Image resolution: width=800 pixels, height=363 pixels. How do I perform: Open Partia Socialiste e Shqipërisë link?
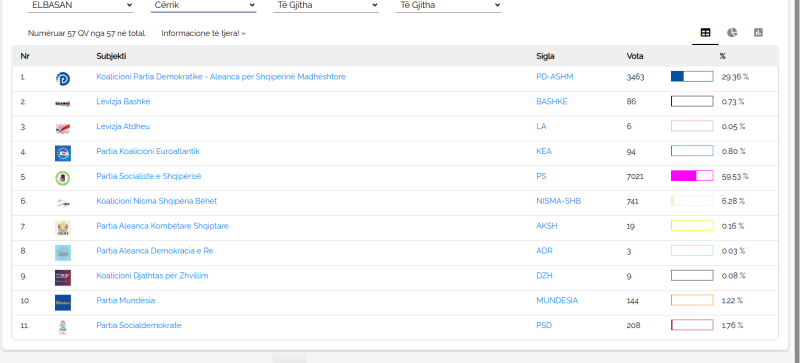pyautogui.click(x=149, y=176)
